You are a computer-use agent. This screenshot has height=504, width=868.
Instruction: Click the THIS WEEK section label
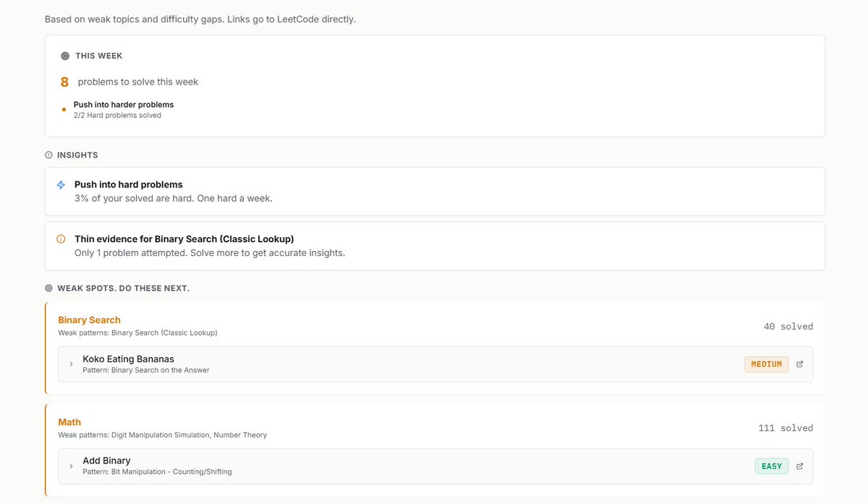click(x=99, y=56)
